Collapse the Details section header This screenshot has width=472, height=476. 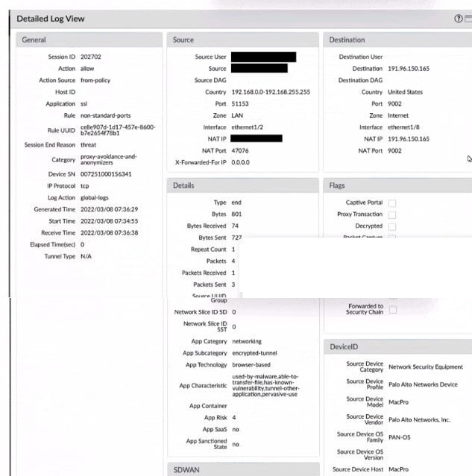click(x=242, y=185)
